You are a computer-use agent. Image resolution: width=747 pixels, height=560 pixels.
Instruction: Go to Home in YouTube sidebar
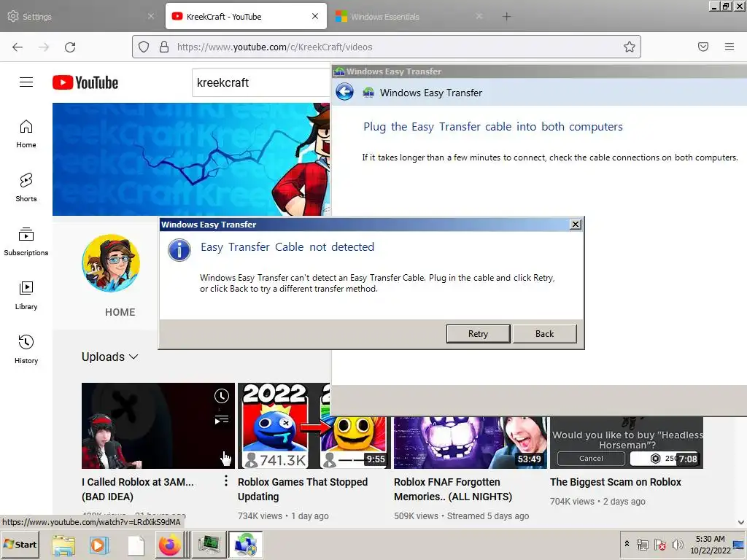click(26, 134)
